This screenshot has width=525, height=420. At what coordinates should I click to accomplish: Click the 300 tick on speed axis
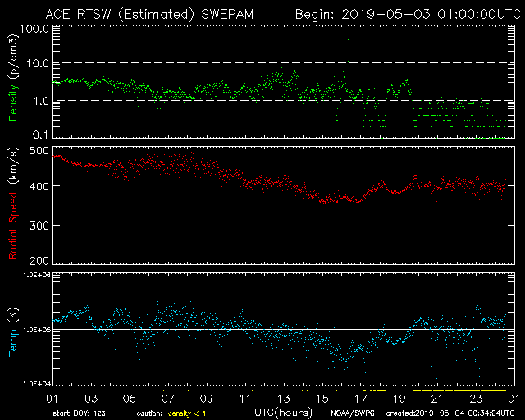coord(39,225)
